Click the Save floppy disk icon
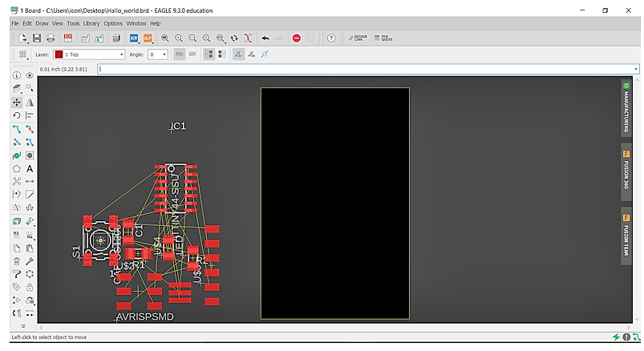 pyautogui.click(x=37, y=38)
